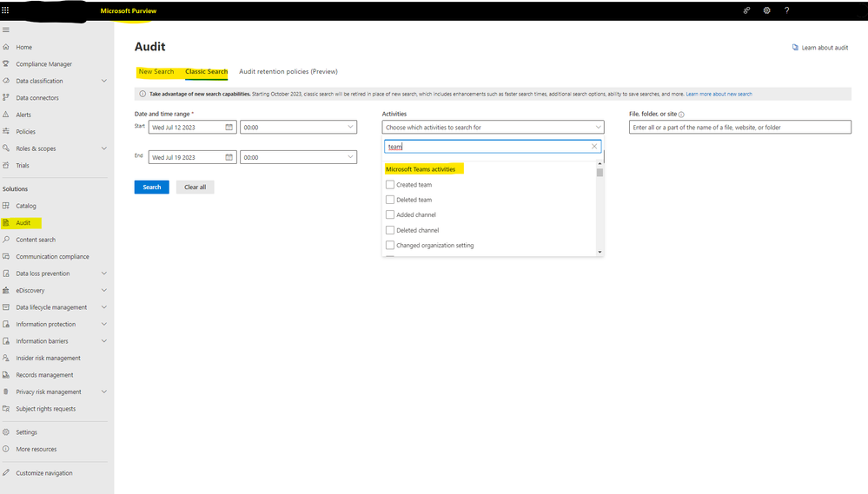
Task: Expand the Privacy risk management chevron
Action: point(103,392)
